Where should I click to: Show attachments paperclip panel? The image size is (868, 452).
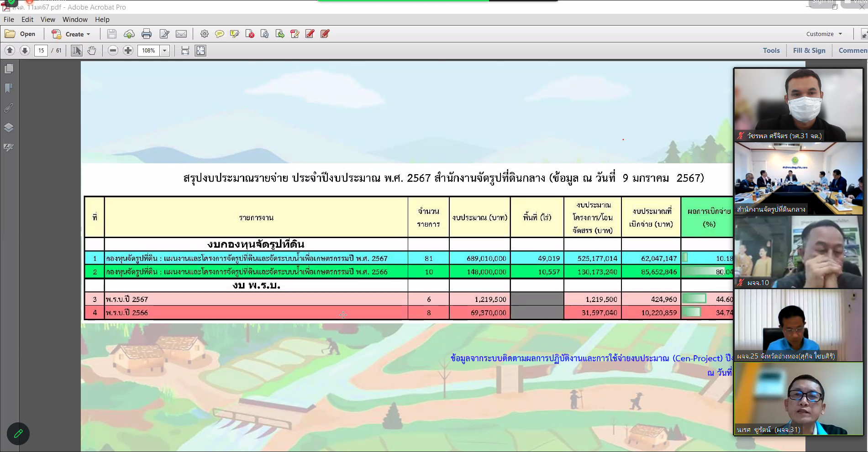[x=9, y=108]
